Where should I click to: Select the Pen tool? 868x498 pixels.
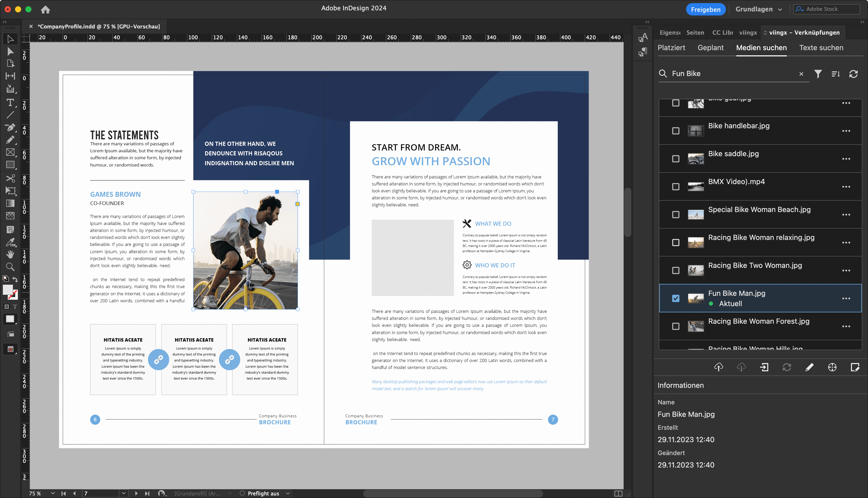tap(10, 127)
